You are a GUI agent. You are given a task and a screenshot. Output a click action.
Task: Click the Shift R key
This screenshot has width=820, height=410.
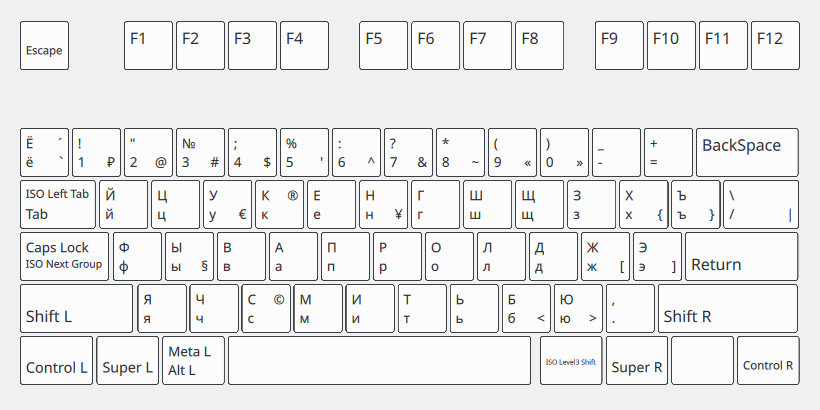pyautogui.click(x=727, y=309)
